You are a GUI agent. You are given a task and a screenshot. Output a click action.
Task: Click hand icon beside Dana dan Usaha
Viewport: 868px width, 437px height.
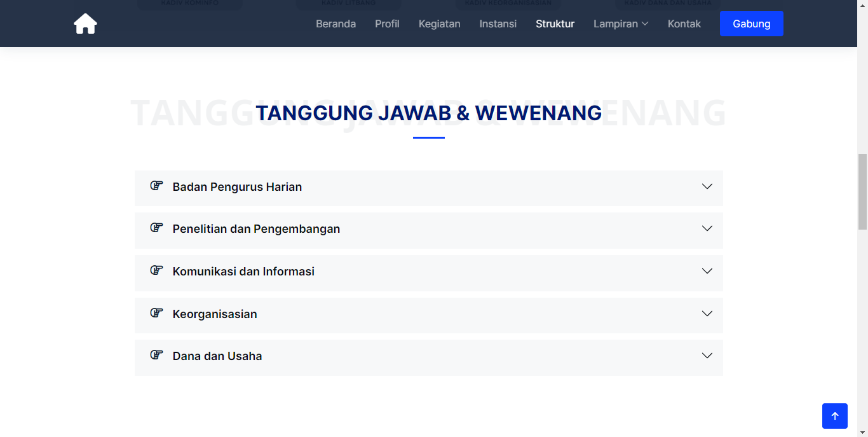tap(156, 355)
